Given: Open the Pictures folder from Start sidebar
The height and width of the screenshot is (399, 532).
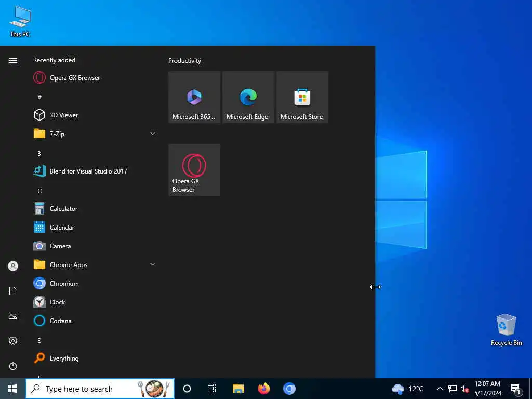Looking at the screenshot, I should coord(13,316).
